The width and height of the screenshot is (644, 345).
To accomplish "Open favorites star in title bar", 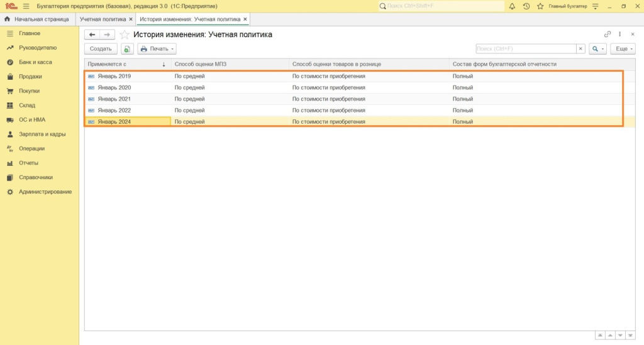I will 540,6.
